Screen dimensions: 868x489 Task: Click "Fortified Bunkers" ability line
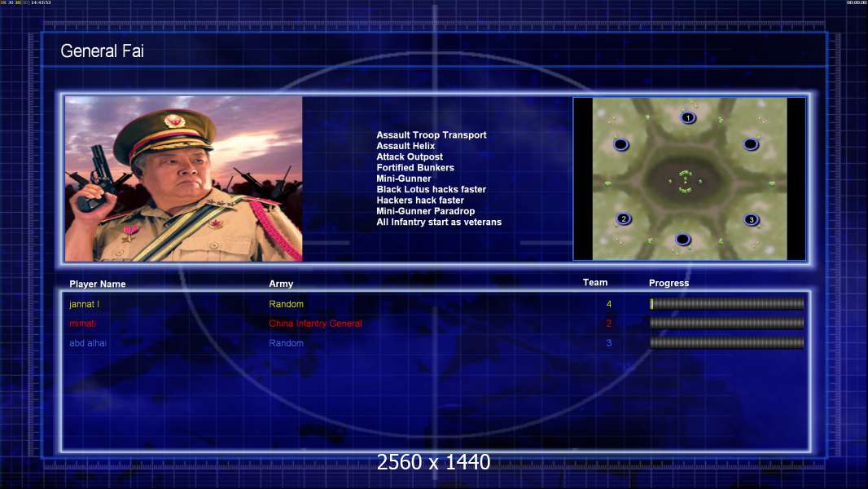(415, 167)
